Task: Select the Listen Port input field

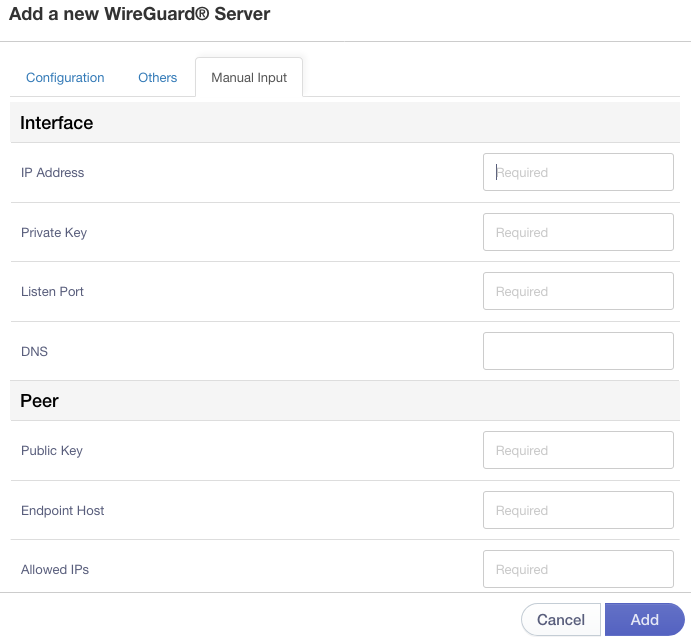Action: tap(578, 291)
